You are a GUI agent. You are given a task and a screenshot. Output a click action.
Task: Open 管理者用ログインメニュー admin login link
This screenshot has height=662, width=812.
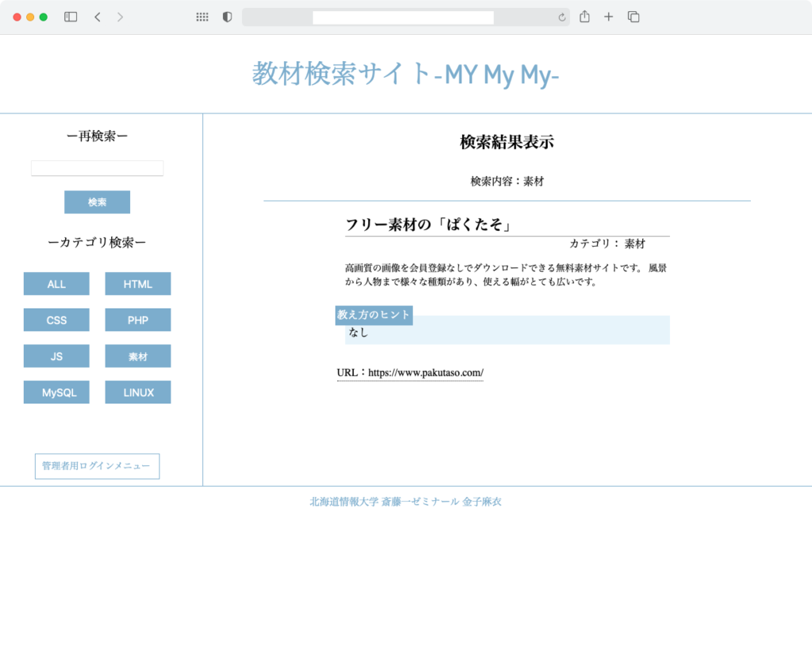(97, 466)
